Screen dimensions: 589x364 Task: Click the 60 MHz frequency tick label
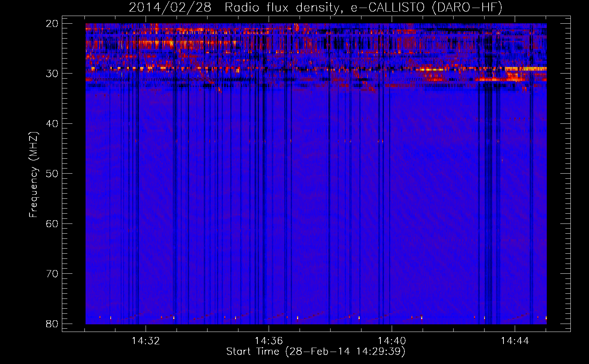(x=52, y=224)
